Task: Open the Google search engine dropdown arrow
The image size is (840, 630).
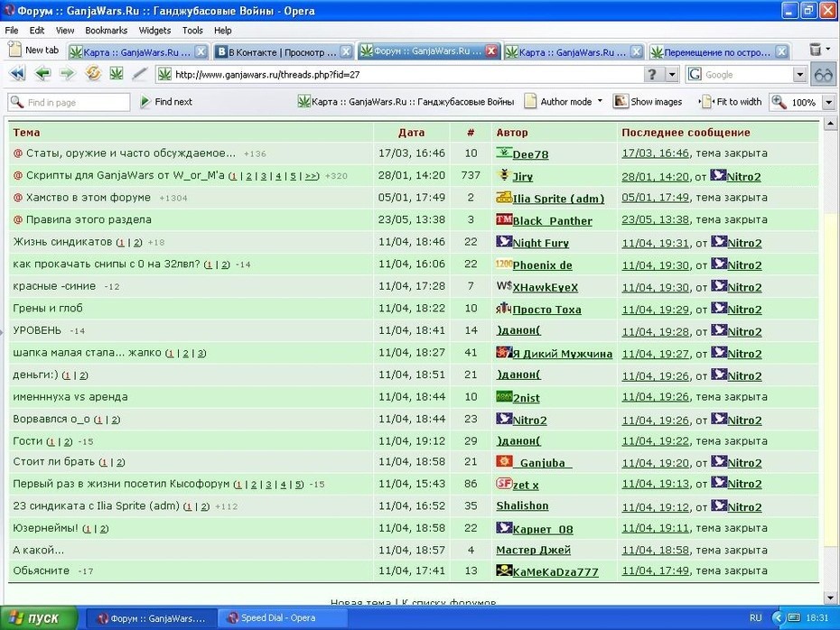Action: tap(800, 74)
